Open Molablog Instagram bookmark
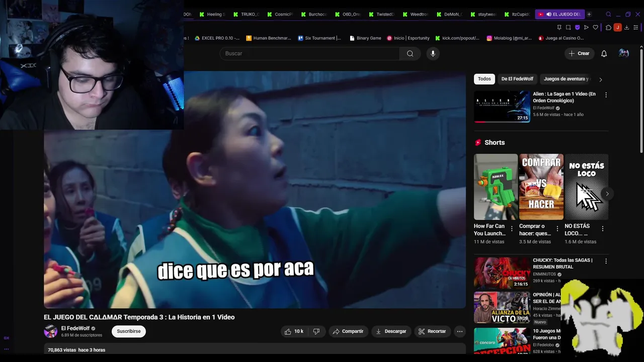The width and height of the screenshot is (644, 362). pos(509,38)
